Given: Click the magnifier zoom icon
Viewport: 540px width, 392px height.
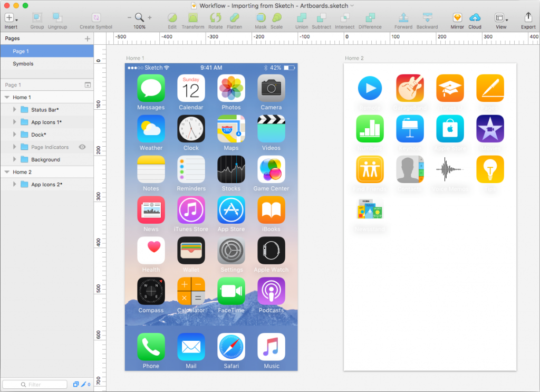Looking at the screenshot, I should (x=139, y=17).
